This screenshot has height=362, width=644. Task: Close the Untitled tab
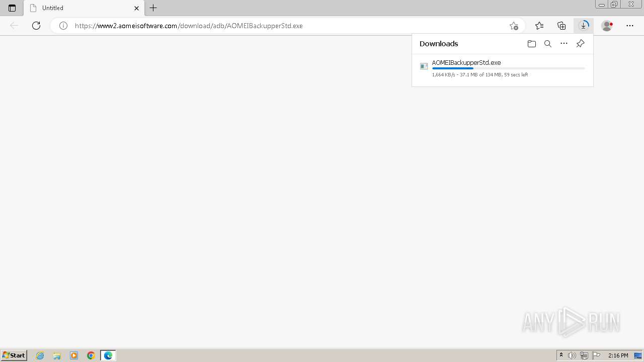136,8
